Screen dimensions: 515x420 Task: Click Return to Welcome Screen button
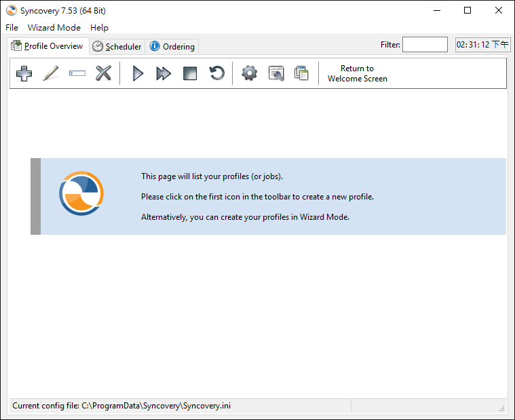click(358, 73)
